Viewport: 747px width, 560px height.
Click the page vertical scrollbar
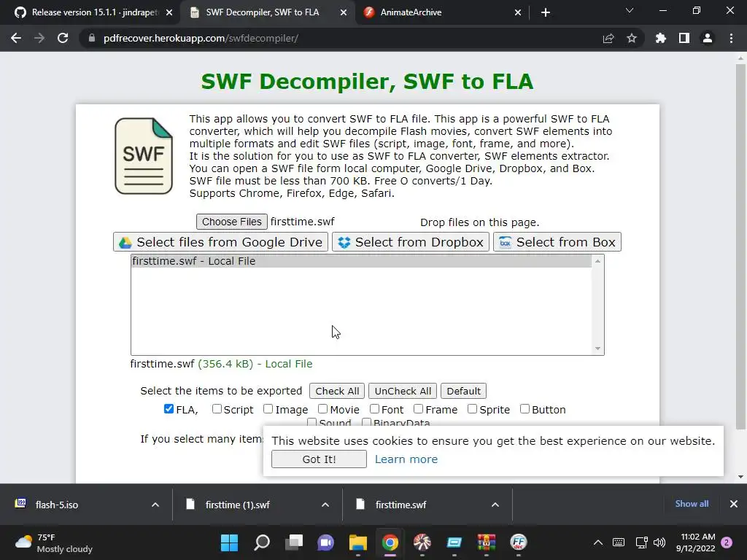coord(740,245)
